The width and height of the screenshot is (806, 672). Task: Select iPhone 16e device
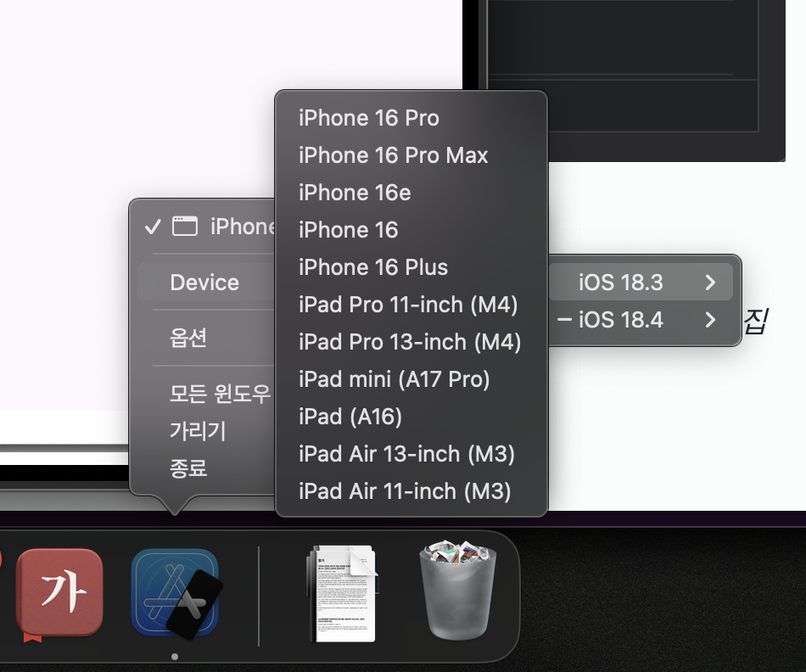click(411, 193)
